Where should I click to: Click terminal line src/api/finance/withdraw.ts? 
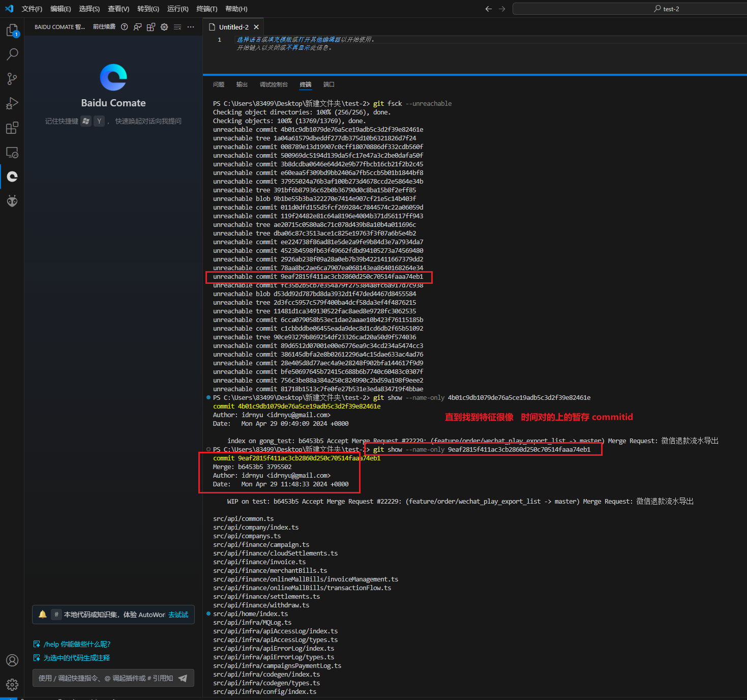tap(261, 605)
